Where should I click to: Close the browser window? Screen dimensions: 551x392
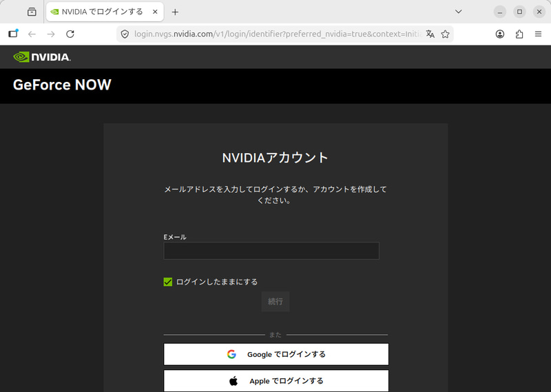click(x=539, y=12)
